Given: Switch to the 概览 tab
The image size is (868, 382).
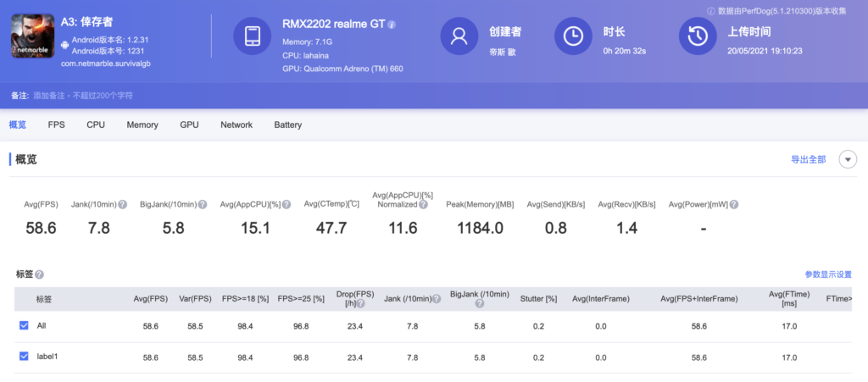Looking at the screenshot, I should click(x=18, y=125).
